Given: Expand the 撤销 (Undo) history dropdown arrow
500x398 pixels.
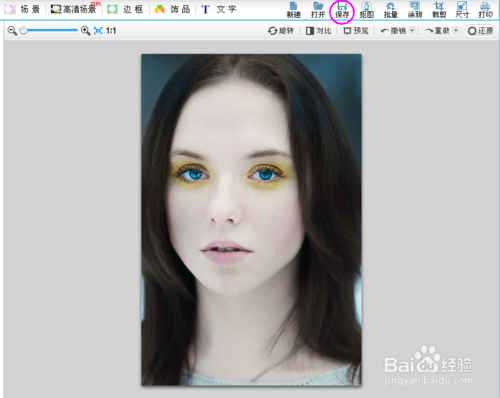Looking at the screenshot, I should click(x=412, y=31).
